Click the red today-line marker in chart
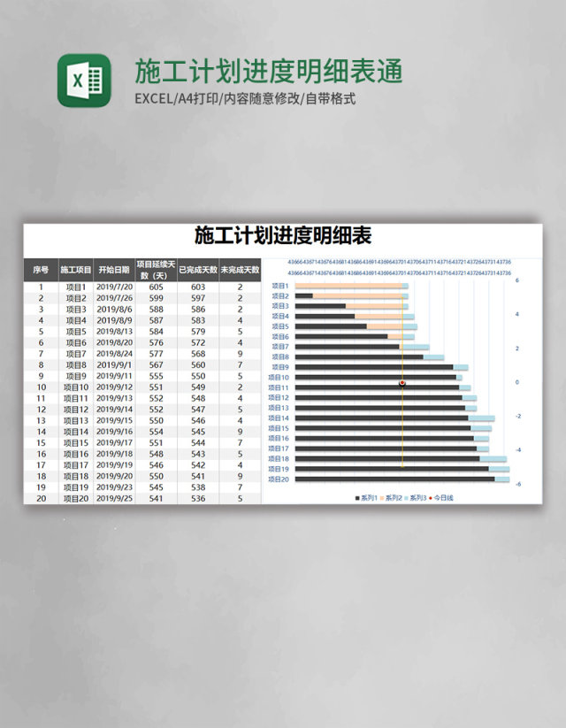This screenshot has height=728, width=566. (402, 383)
